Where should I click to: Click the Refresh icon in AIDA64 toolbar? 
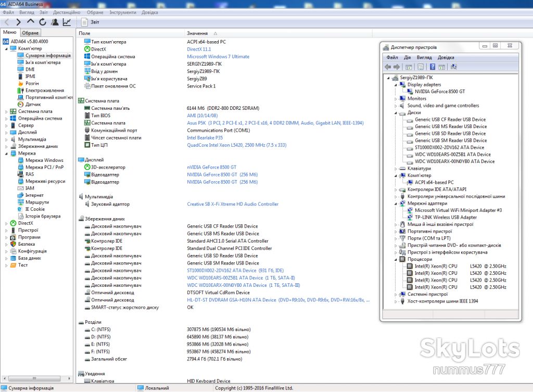click(x=43, y=22)
